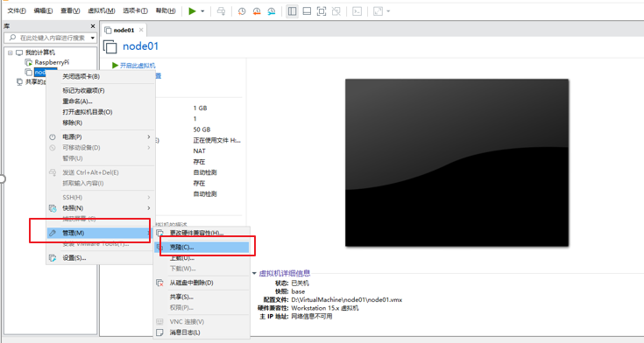Click the Enter Full Screen icon
This screenshot has width=644, height=343.
(322, 11)
